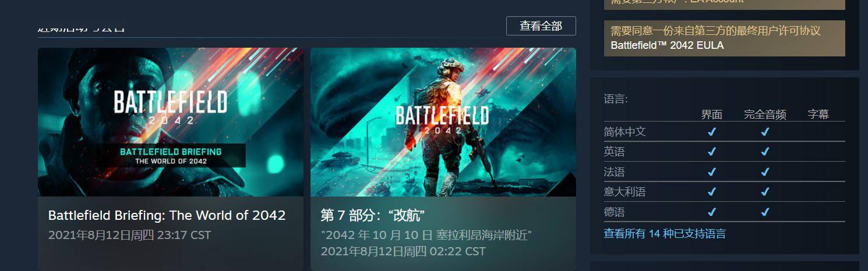The height and width of the screenshot is (271, 868).
Task: Click the 简体中文 界面 checkmark
Action: pyautogui.click(x=711, y=132)
